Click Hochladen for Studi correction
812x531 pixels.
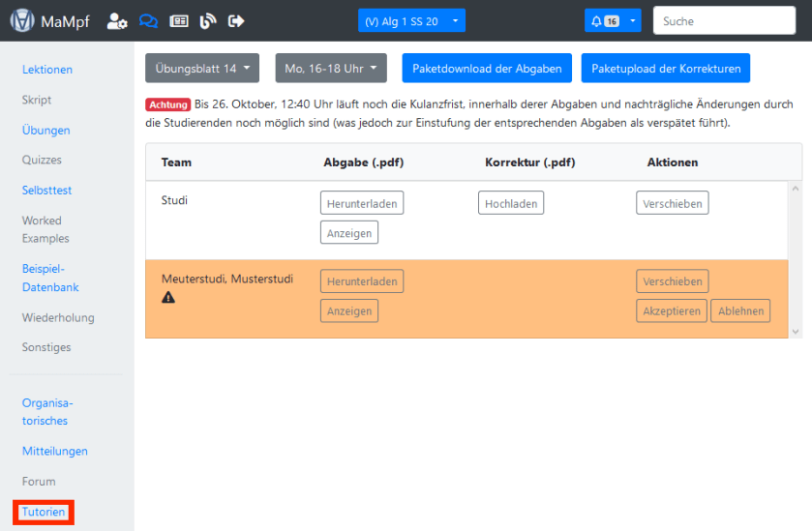[510, 202]
